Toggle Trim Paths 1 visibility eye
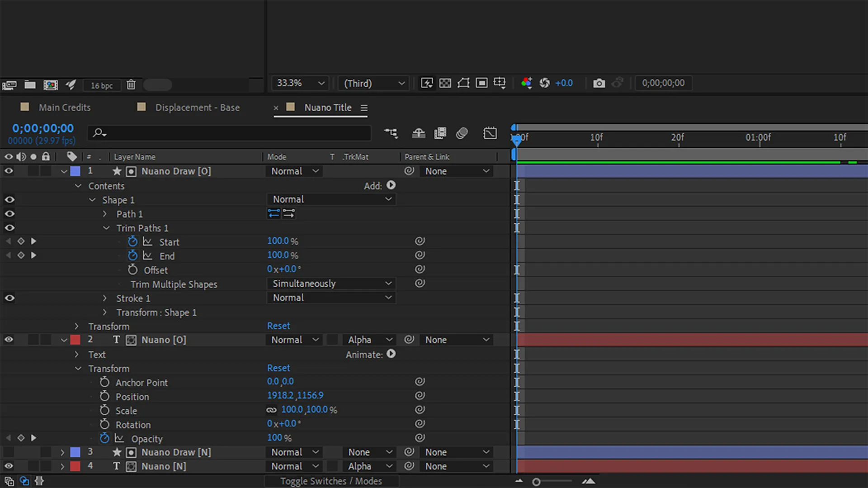Screen dimensions: 868x488 pos(9,228)
